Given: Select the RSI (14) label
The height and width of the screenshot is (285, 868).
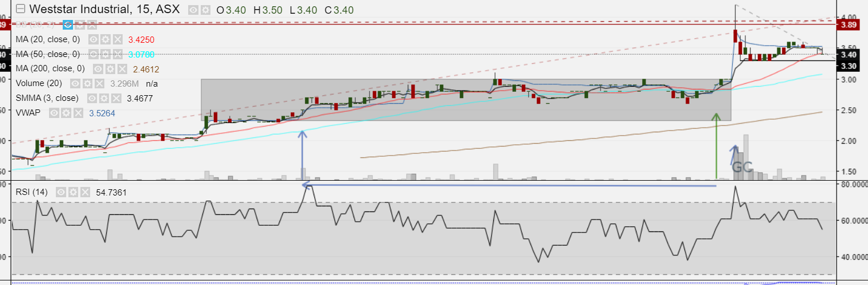Looking at the screenshot, I should (33, 192).
